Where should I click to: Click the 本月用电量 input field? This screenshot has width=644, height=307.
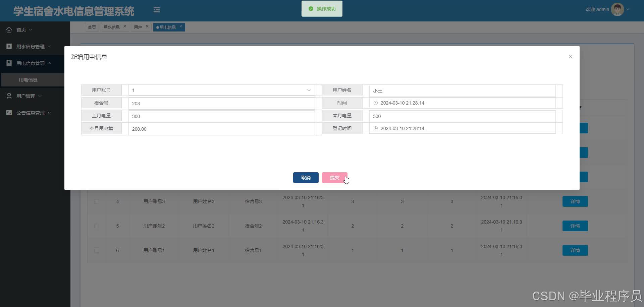(221, 129)
